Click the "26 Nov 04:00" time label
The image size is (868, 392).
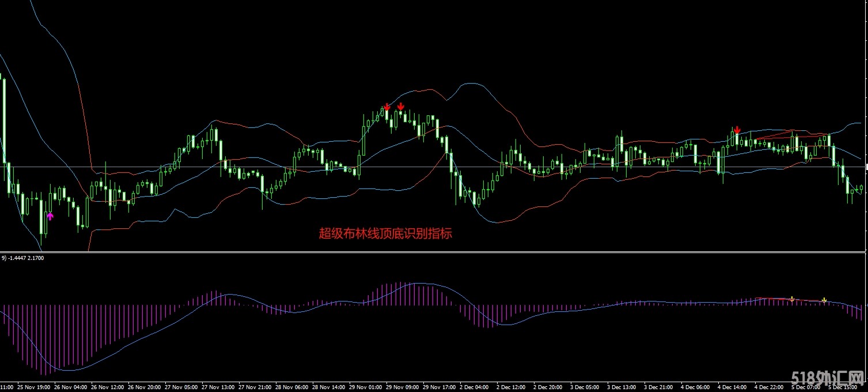(71, 387)
